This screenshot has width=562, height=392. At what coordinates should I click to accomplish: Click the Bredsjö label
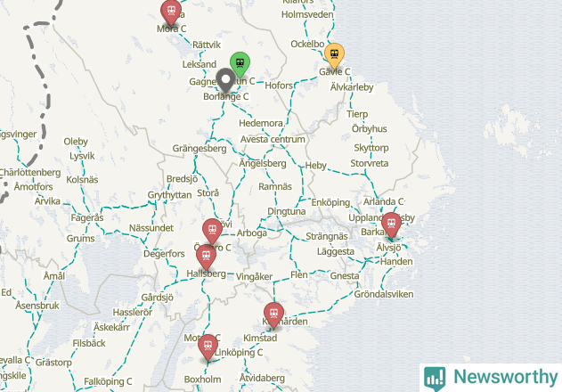182,179
